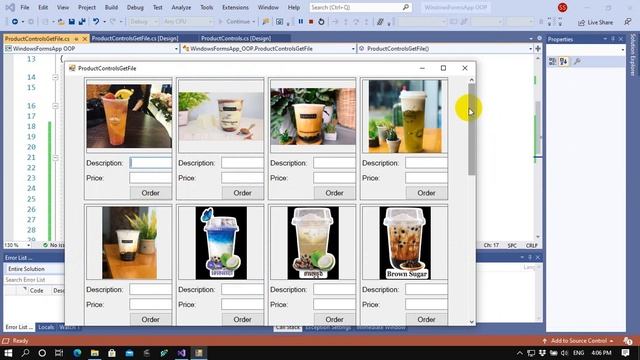Click Order under the orange fruit drink
Screen dimensions: 640x360
tap(151, 193)
